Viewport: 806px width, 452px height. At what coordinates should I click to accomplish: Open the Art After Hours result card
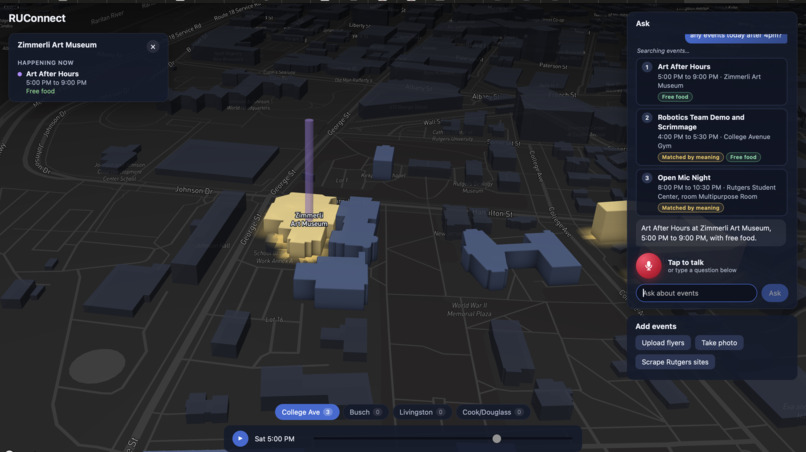[x=711, y=82]
